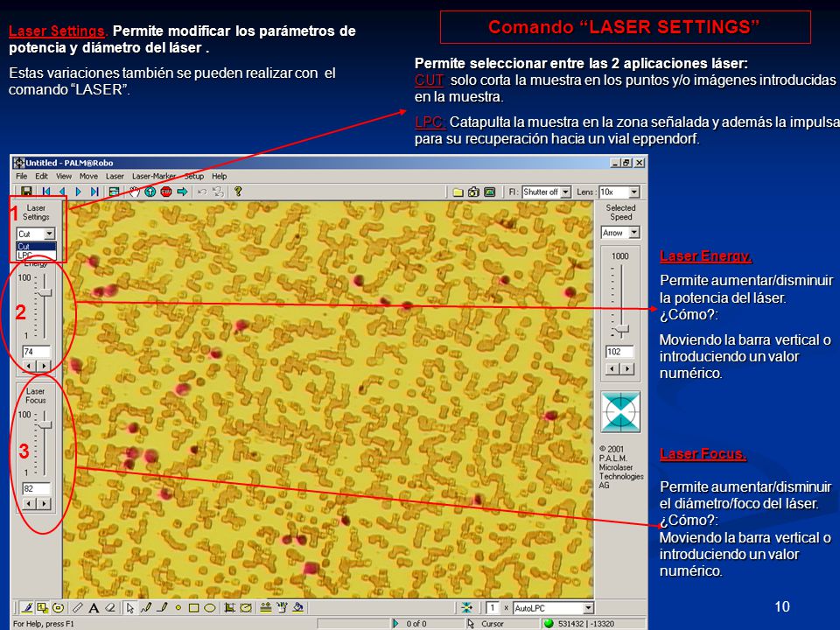
Task: Click the blue star icon near AutoLPC
Action: 467,607
